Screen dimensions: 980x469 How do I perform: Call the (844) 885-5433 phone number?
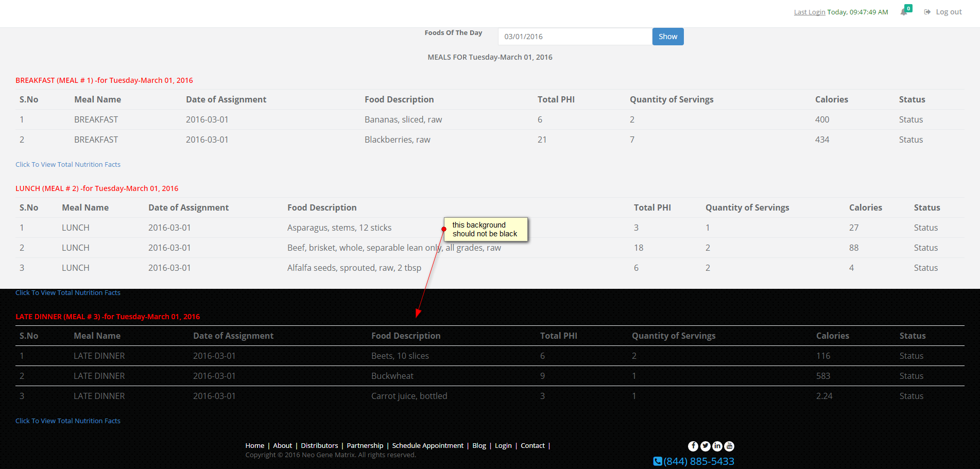point(699,461)
